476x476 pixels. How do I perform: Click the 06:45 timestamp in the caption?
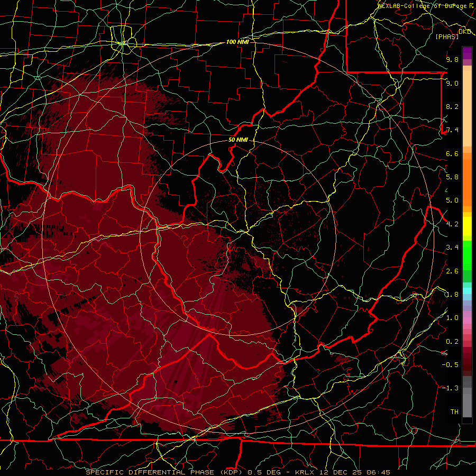click(x=378, y=472)
